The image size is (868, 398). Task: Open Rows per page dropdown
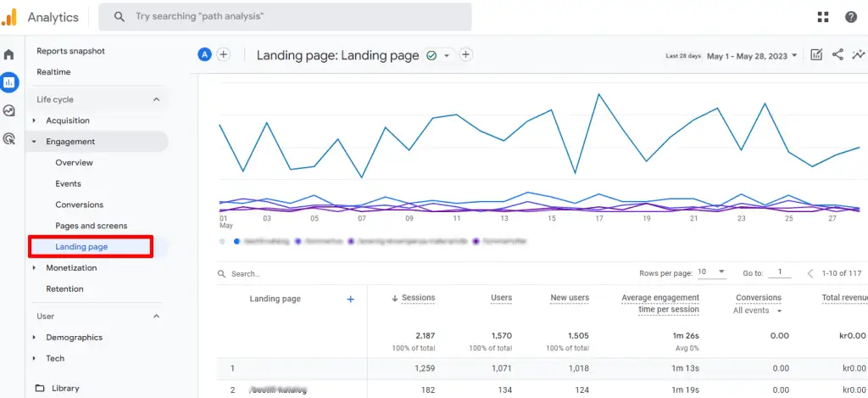pos(711,272)
